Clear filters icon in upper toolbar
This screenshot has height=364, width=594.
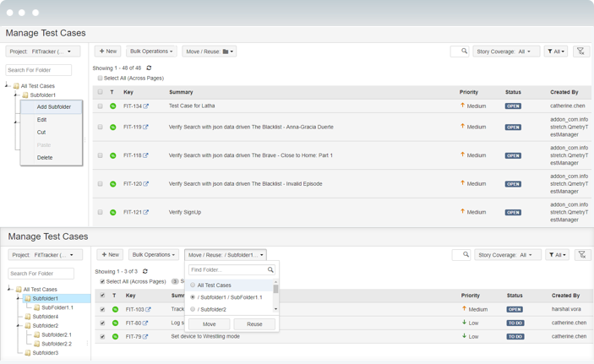[580, 52]
